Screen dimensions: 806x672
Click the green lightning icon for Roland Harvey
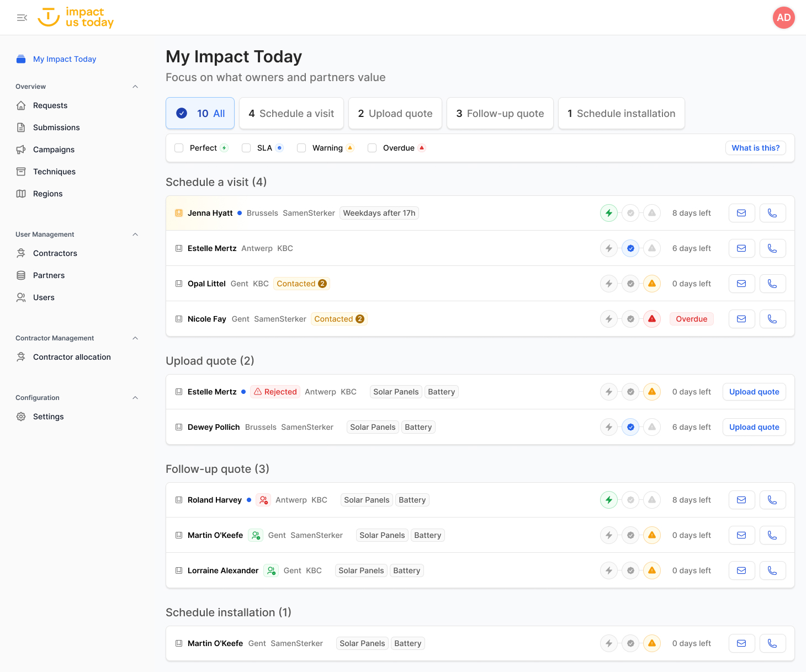point(609,500)
